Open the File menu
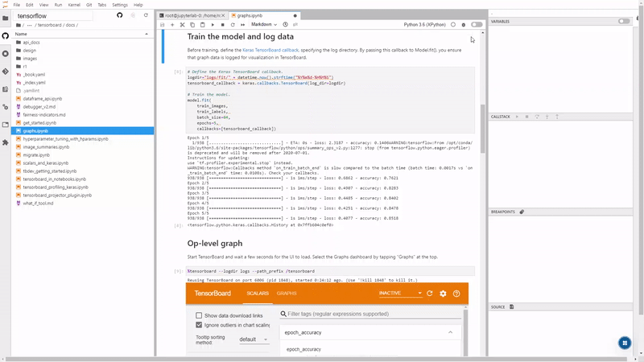The image size is (644, 362). click(x=16, y=5)
